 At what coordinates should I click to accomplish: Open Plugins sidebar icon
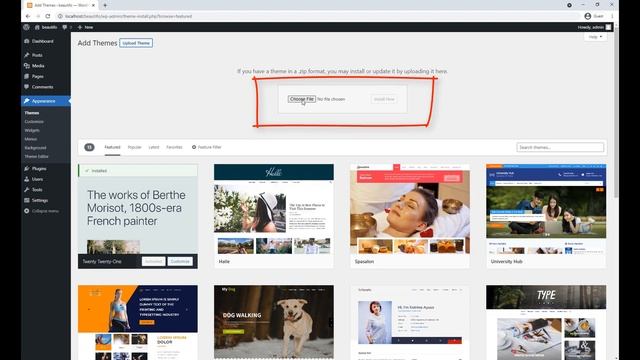(x=27, y=169)
